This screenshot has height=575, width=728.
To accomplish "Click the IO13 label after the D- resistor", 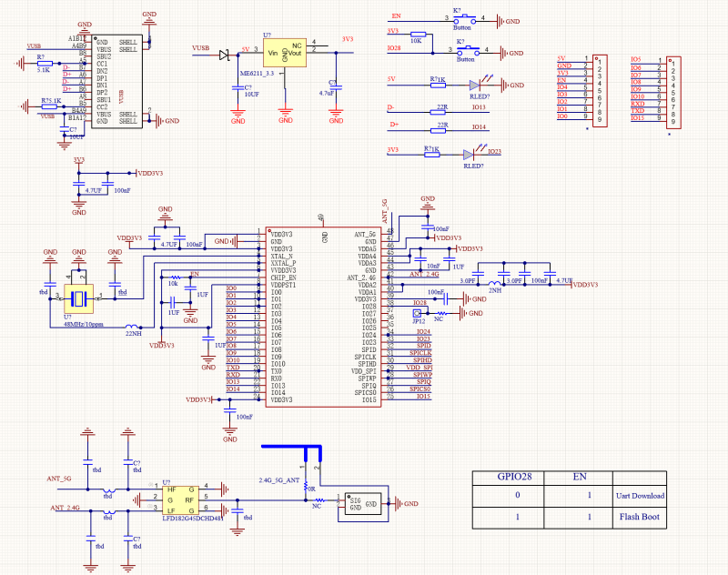I will tap(479, 107).
